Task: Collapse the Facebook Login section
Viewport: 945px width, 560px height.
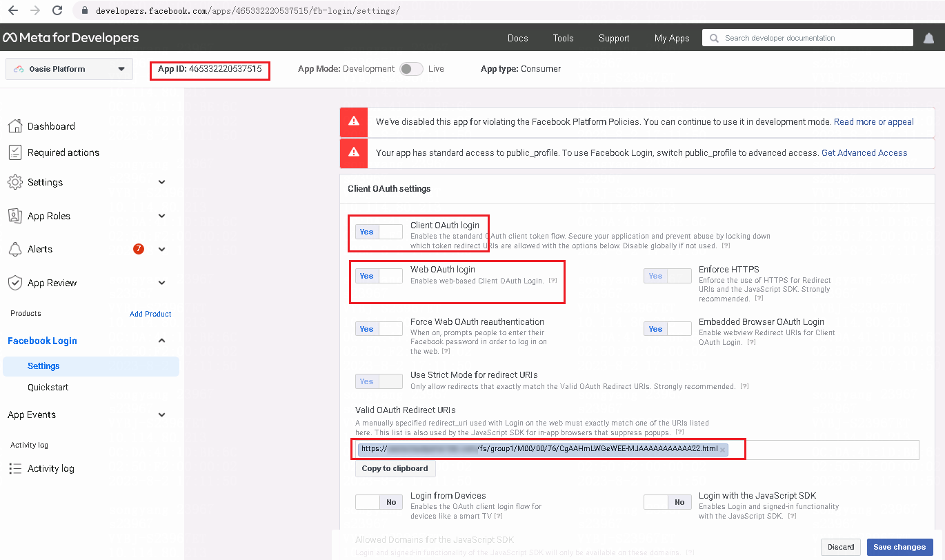Action: (162, 341)
